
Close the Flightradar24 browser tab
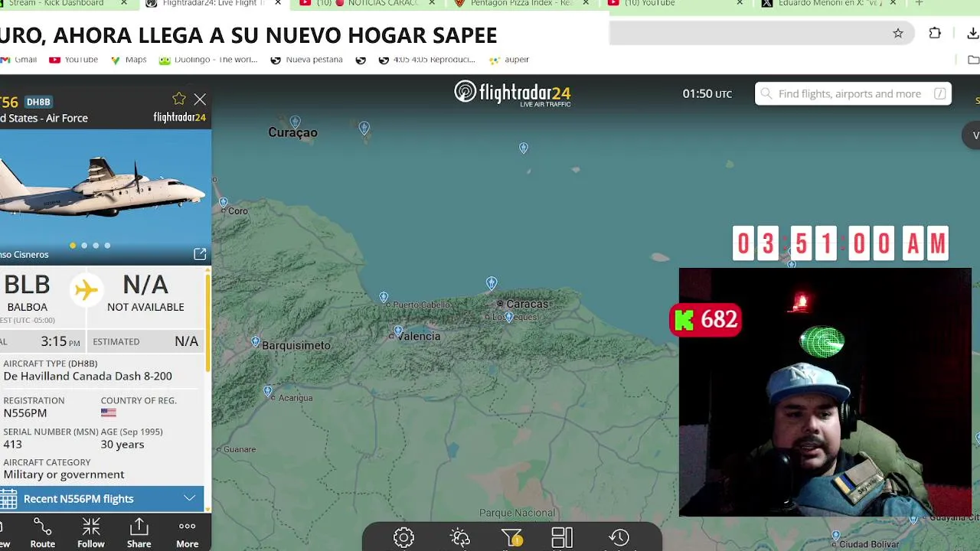pyautogui.click(x=278, y=3)
